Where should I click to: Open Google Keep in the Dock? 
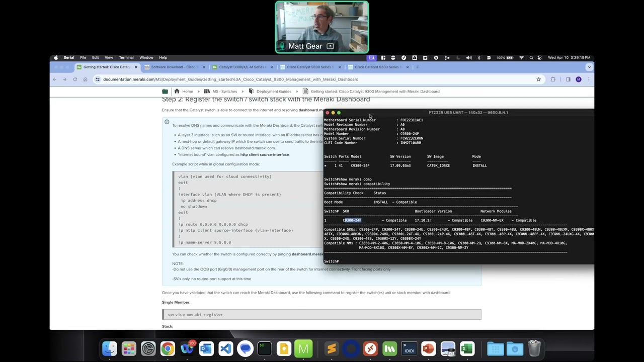(284, 348)
